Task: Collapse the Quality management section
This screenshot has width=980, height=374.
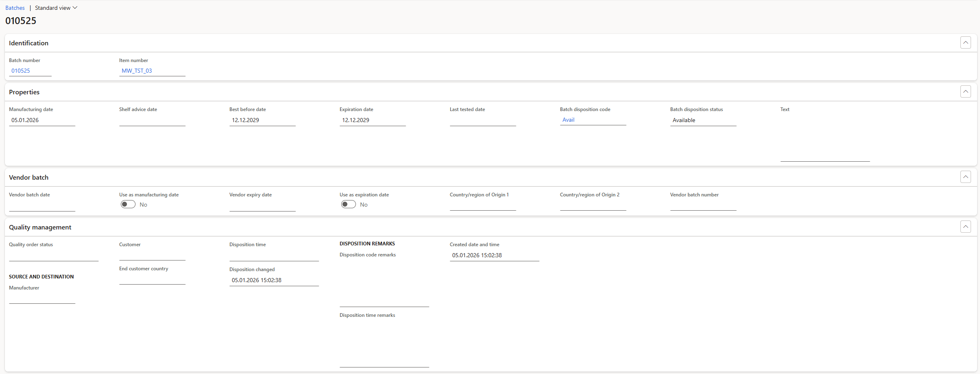Action: click(x=965, y=227)
